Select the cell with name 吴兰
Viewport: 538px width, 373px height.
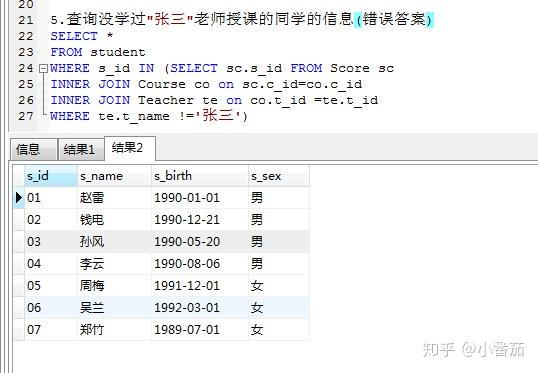tap(114, 307)
